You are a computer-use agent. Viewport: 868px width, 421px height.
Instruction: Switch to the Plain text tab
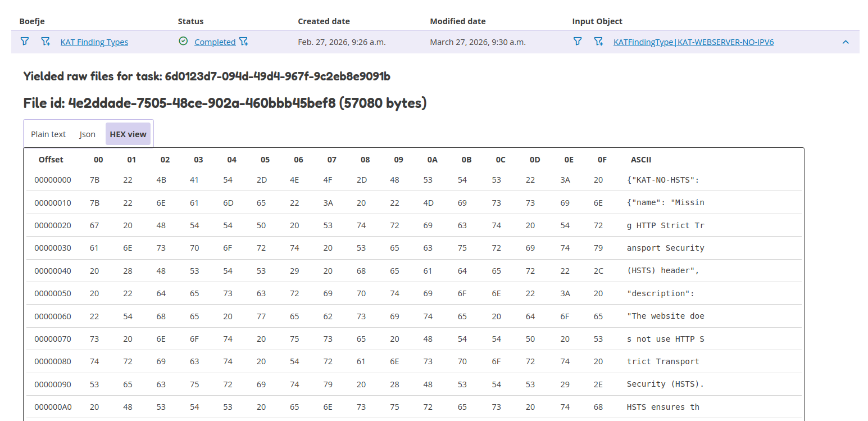click(x=48, y=134)
